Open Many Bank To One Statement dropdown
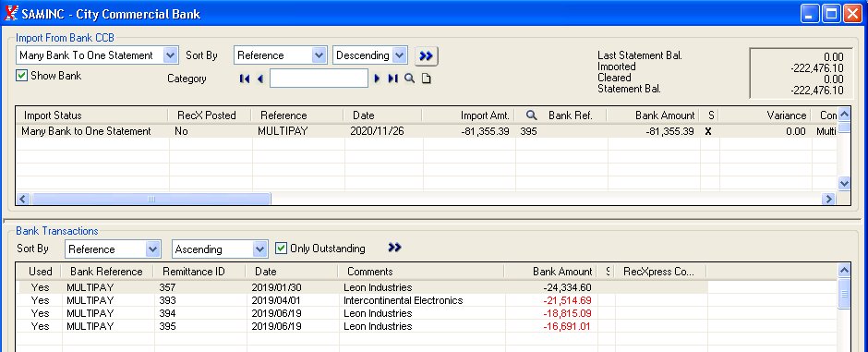 tap(171, 55)
